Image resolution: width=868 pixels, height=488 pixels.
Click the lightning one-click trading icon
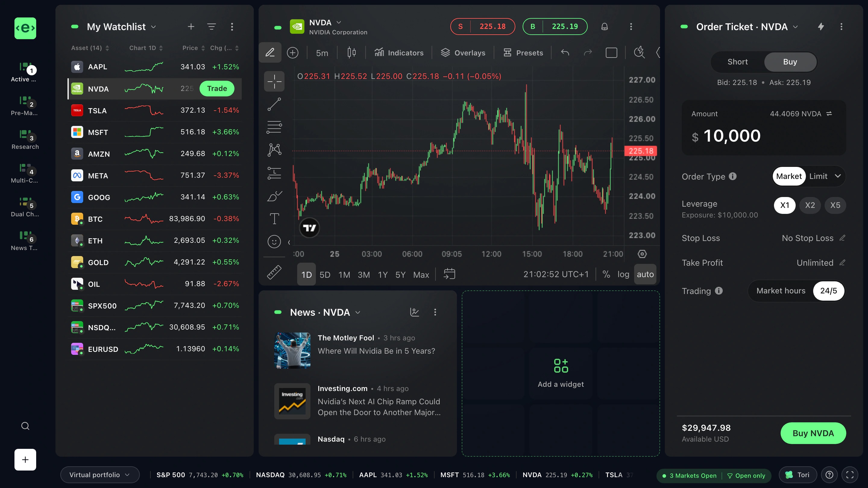click(x=821, y=27)
